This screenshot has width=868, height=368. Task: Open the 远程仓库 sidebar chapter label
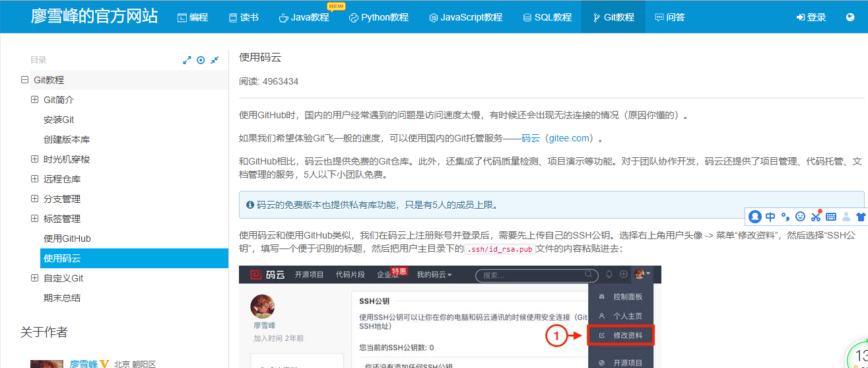pyautogui.click(x=62, y=179)
